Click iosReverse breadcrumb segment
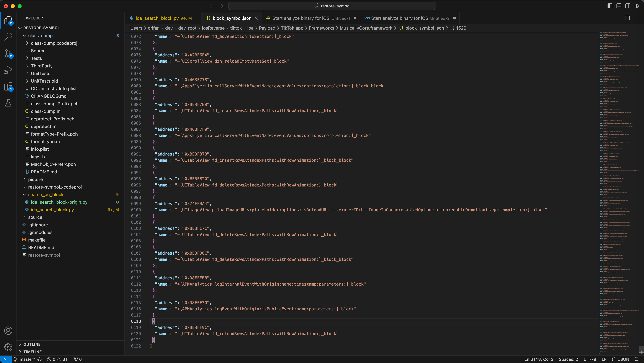This screenshot has height=363, width=644. pyautogui.click(x=213, y=28)
